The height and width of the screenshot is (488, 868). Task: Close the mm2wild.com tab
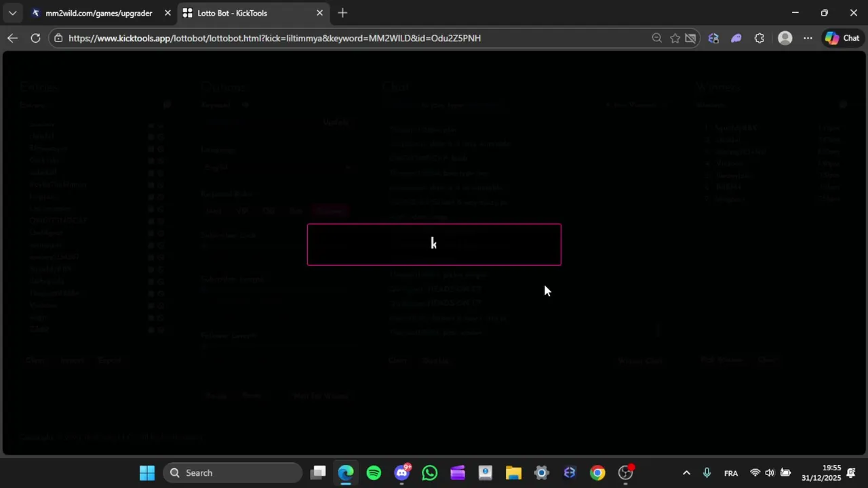pos(167,13)
